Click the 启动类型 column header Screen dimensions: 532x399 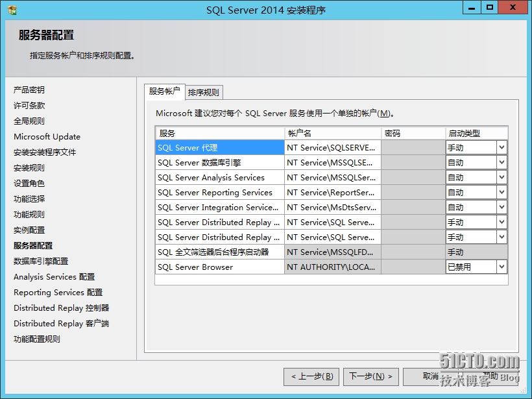(x=477, y=134)
